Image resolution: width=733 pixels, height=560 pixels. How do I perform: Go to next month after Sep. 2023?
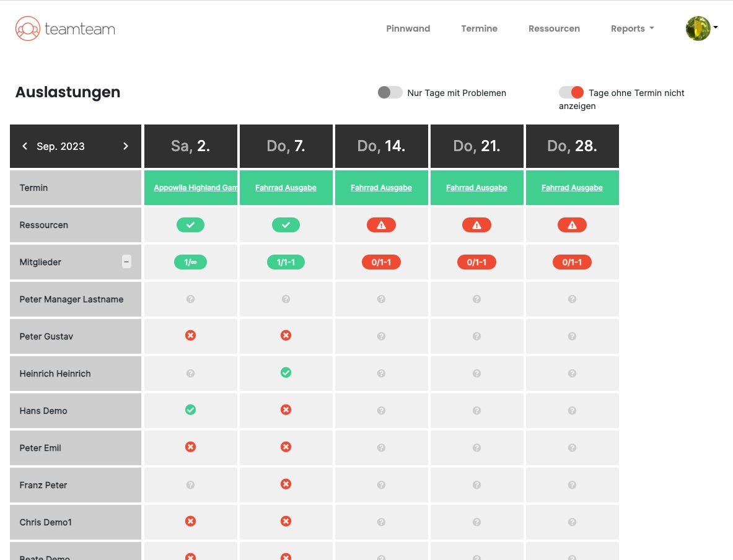click(x=125, y=146)
